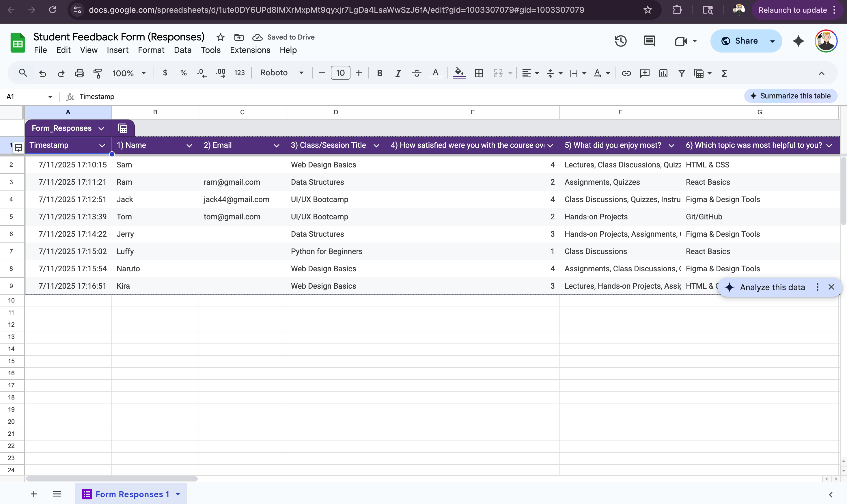Screen dimensions: 847x504
Task: Open the Roboto font dropdown
Action: pos(281,73)
